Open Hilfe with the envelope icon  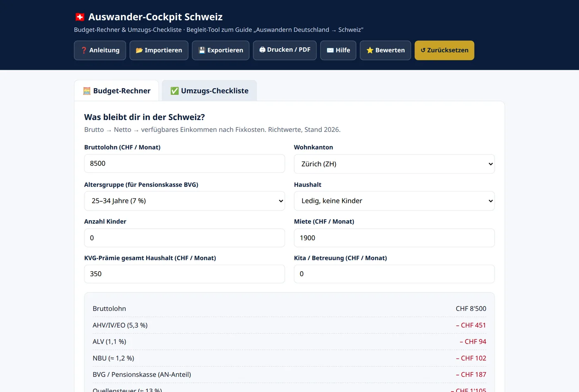[x=338, y=50]
